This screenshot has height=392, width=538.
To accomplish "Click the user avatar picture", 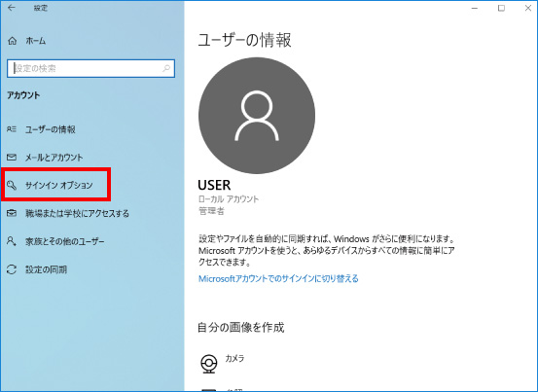I will click(x=257, y=116).
